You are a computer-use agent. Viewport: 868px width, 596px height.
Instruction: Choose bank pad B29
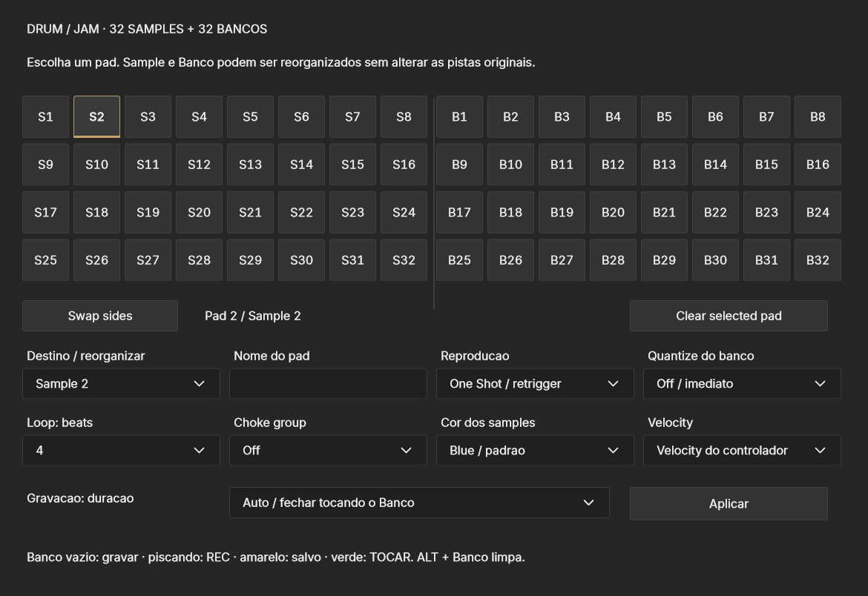[x=664, y=260]
